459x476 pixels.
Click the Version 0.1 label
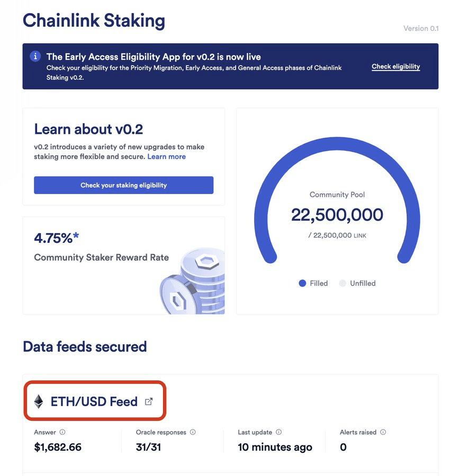point(421,29)
